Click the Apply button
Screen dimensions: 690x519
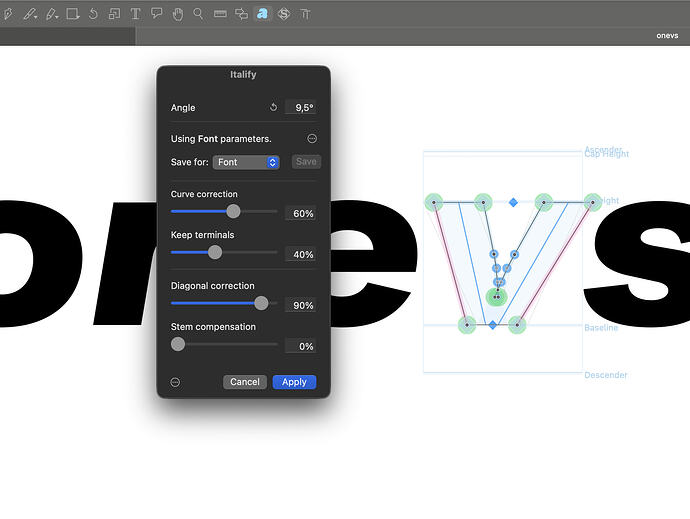[x=294, y=382]
